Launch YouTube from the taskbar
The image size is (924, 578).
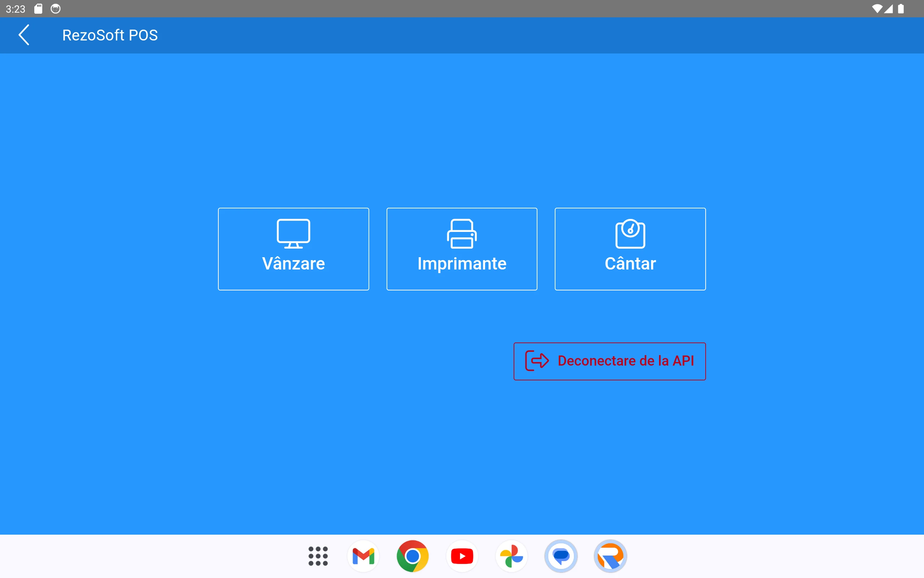(462, 556)
